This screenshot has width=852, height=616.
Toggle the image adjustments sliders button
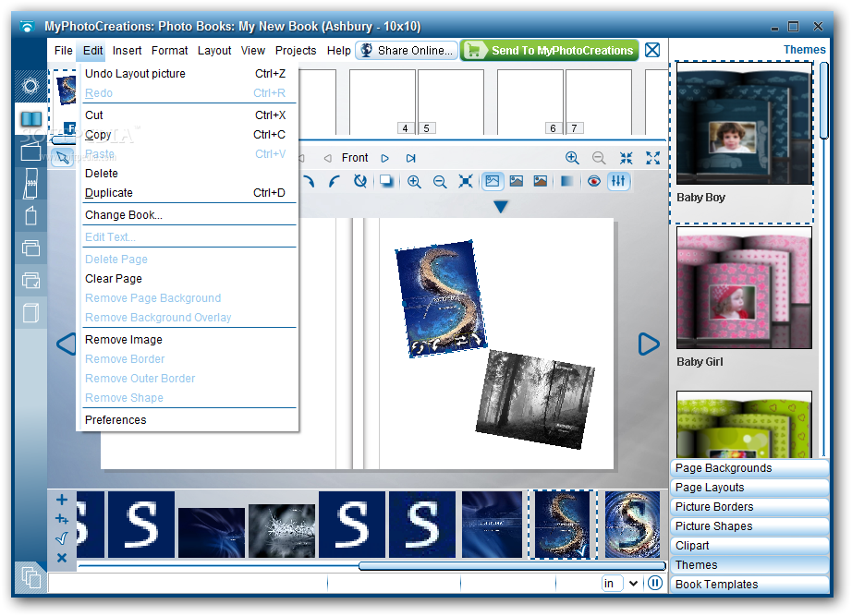click(x=618, y=181)
